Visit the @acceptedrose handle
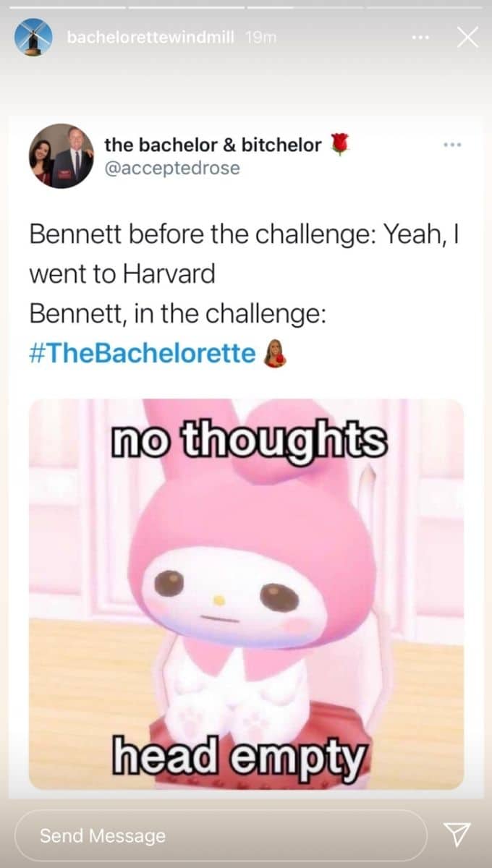The image size is (492, 868). point(172,168)
